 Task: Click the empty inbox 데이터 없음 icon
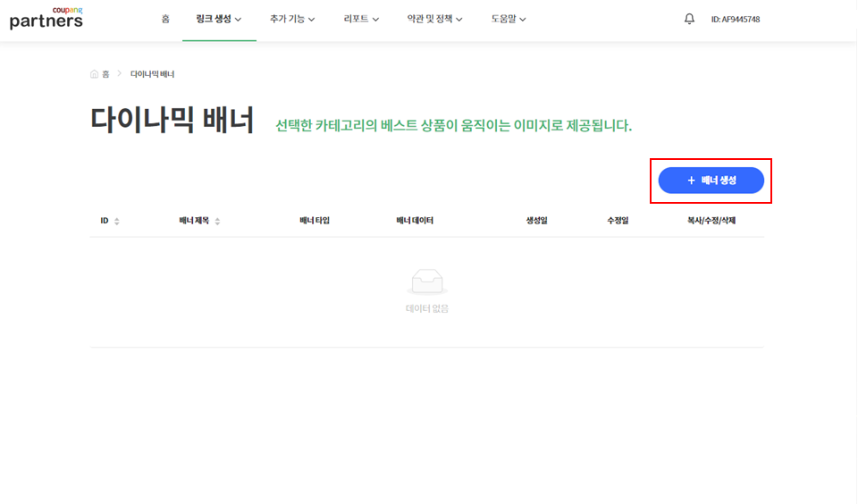[427, 281]
